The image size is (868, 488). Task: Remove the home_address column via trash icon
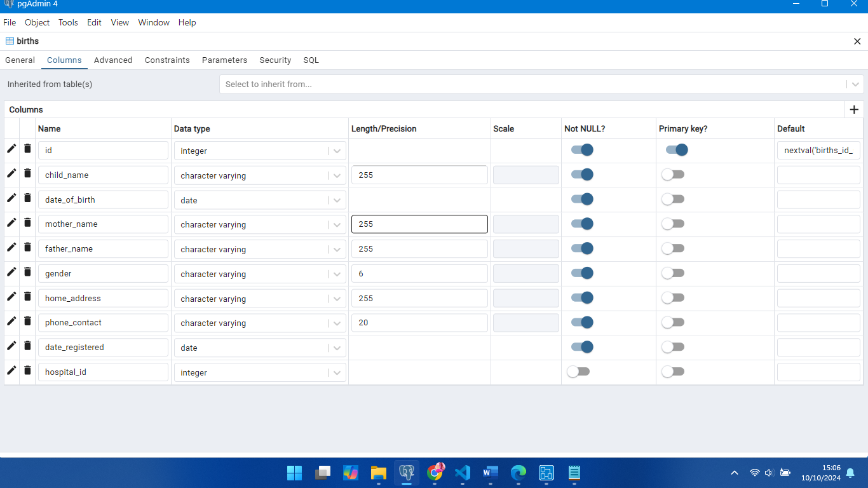[27, 297]
